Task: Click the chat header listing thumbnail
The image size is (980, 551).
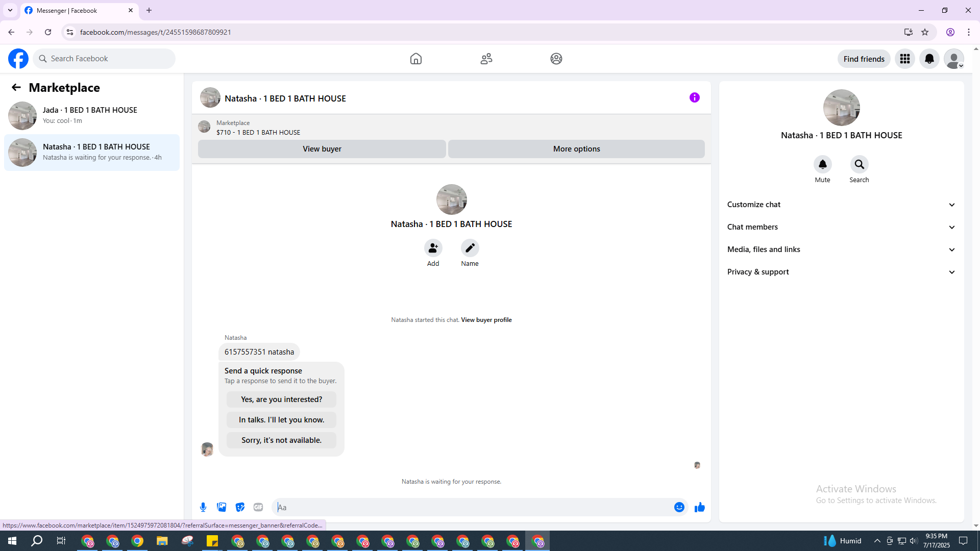Action: 210,97
